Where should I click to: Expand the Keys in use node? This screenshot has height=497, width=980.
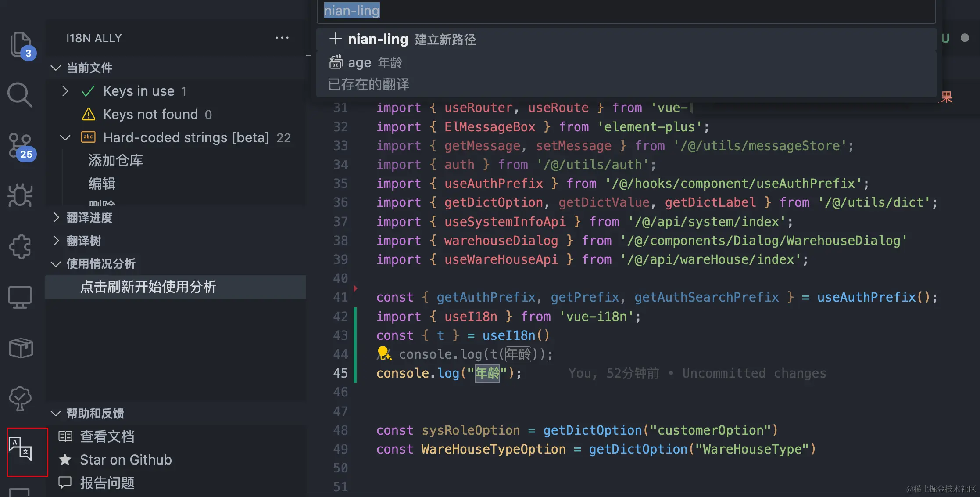[65, 91]
